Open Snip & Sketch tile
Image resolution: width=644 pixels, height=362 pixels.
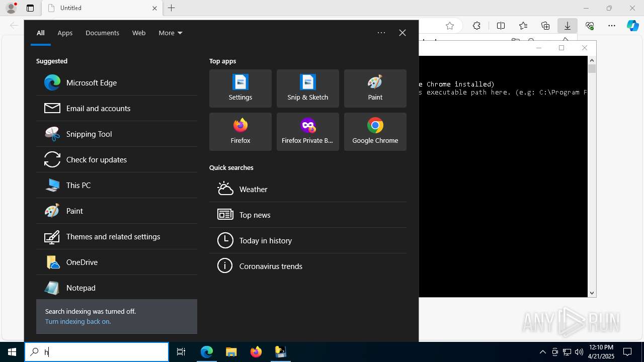308,88
